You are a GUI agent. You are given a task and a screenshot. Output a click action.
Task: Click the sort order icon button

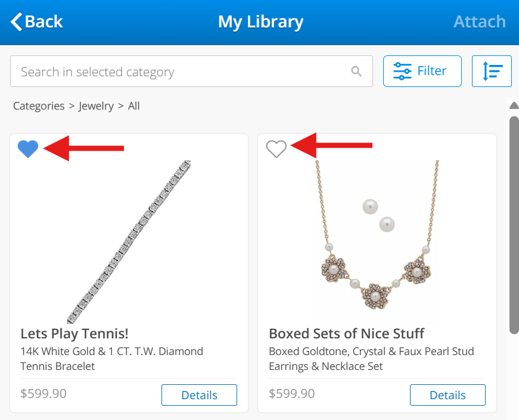click(492, 71)
